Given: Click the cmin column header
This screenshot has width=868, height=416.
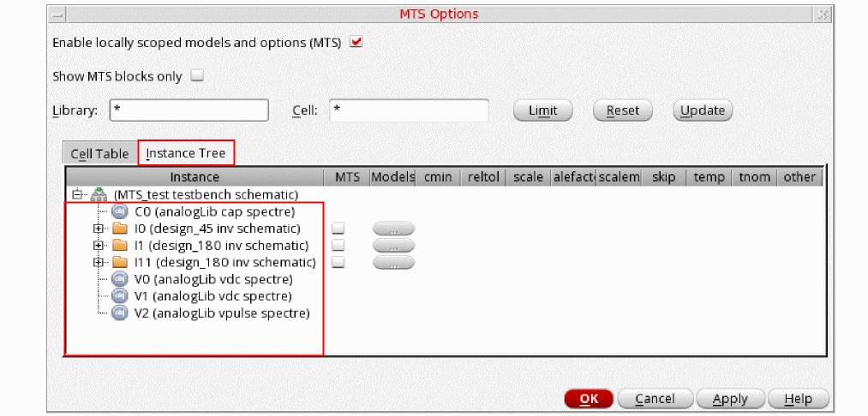Looking at the screenshot, I should [x=438, y=177].
